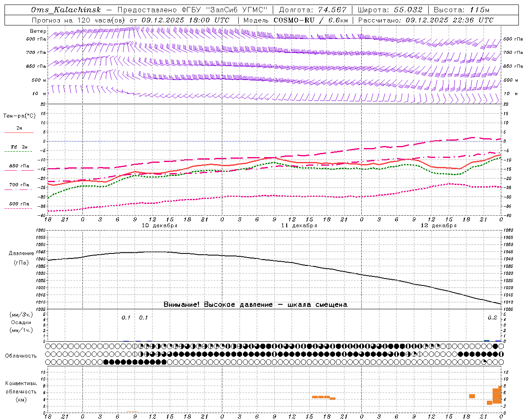Click the 11 декабря date label
Screen dimensions: 525x420
pos(299,226)
